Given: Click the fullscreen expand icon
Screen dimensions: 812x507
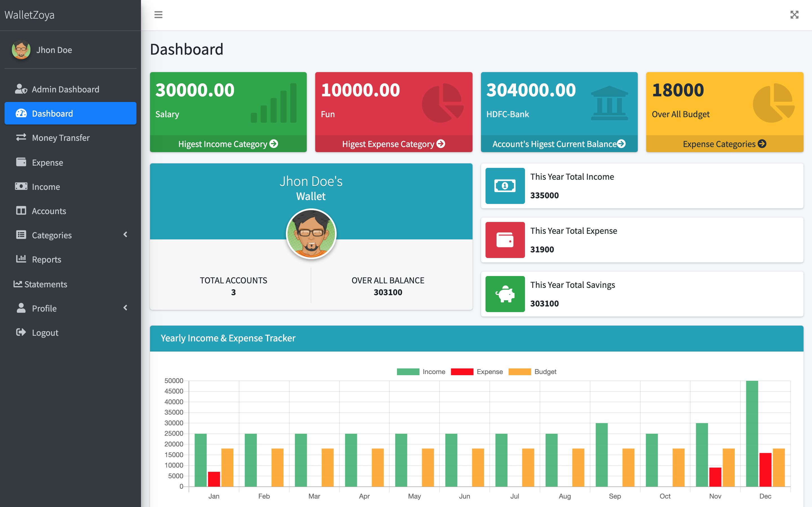Looking at the screenshot, I should pyautogui.click(x=794, y=15).
